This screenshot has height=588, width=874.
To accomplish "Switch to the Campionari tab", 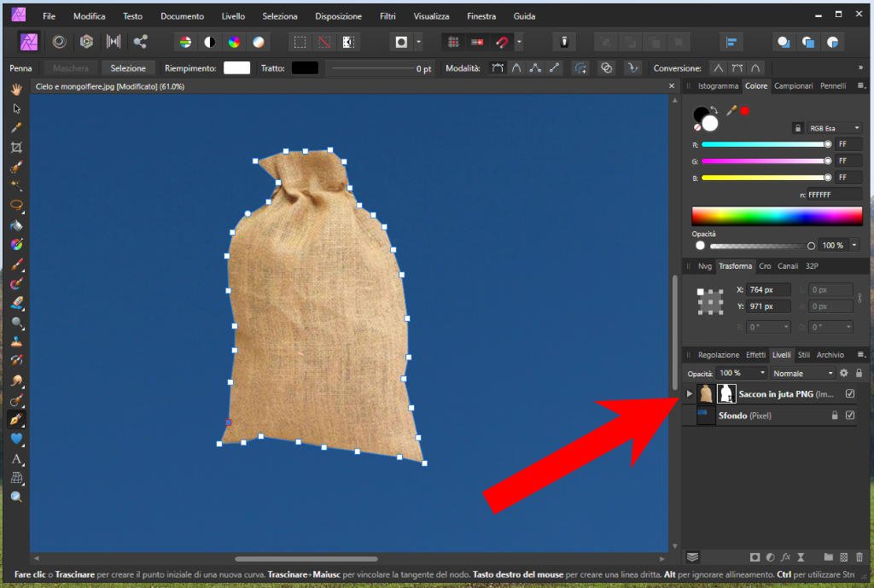I will click(793, 86).
